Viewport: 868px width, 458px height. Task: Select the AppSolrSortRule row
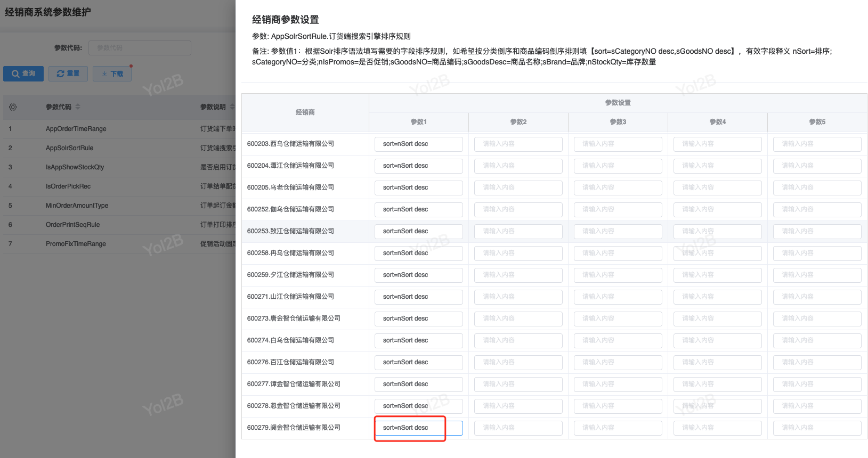click(x=120, y=148)
